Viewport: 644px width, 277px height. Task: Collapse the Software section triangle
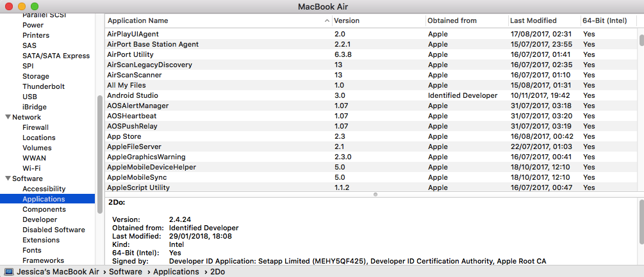[8, 178]
